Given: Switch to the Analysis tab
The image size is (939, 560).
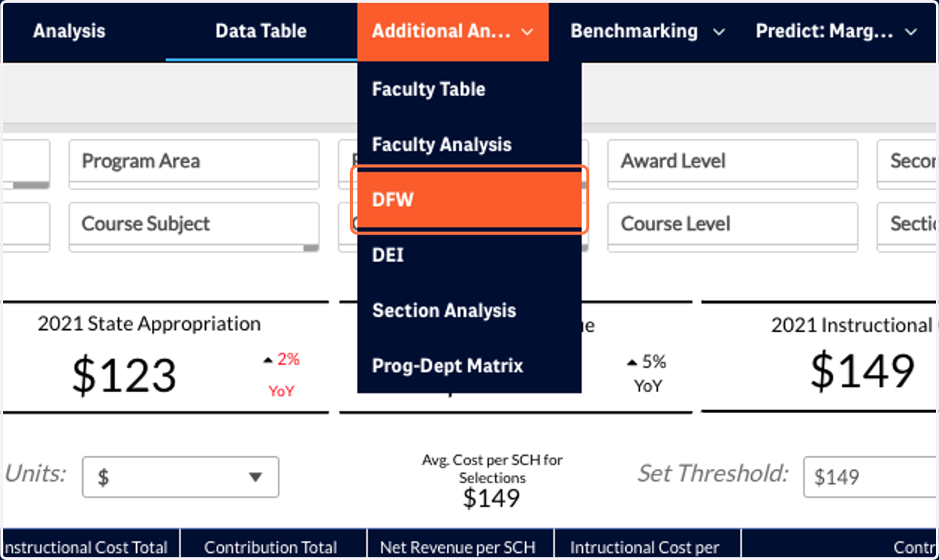Looking at the screenshot, I should (x=69, y=31).
